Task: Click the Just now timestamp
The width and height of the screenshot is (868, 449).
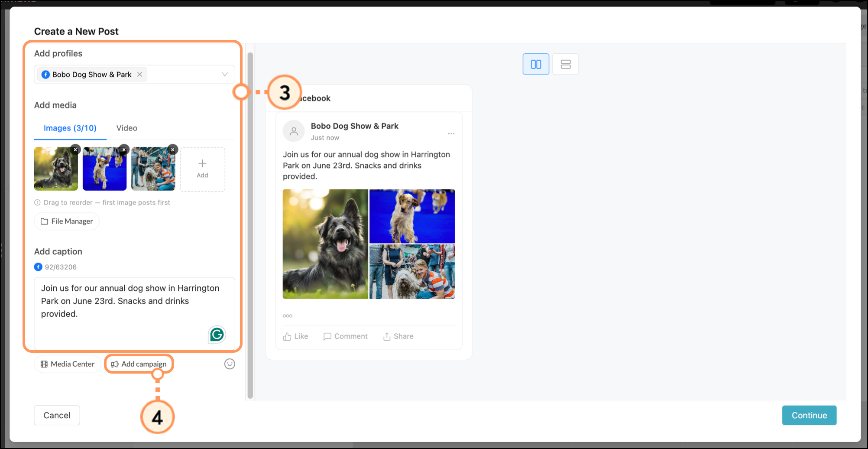Action: click(x=325, y=138)
